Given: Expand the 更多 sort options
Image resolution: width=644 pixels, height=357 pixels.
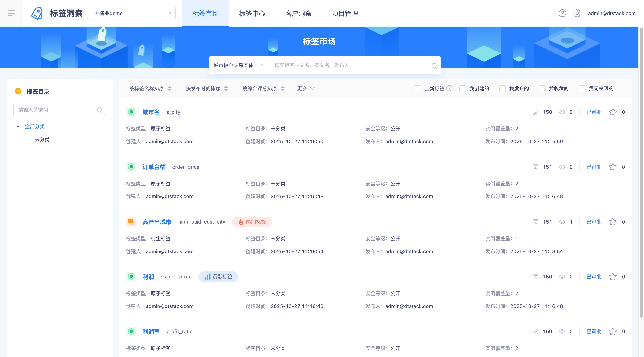Looking at the screenshot, I should point(306,88).
